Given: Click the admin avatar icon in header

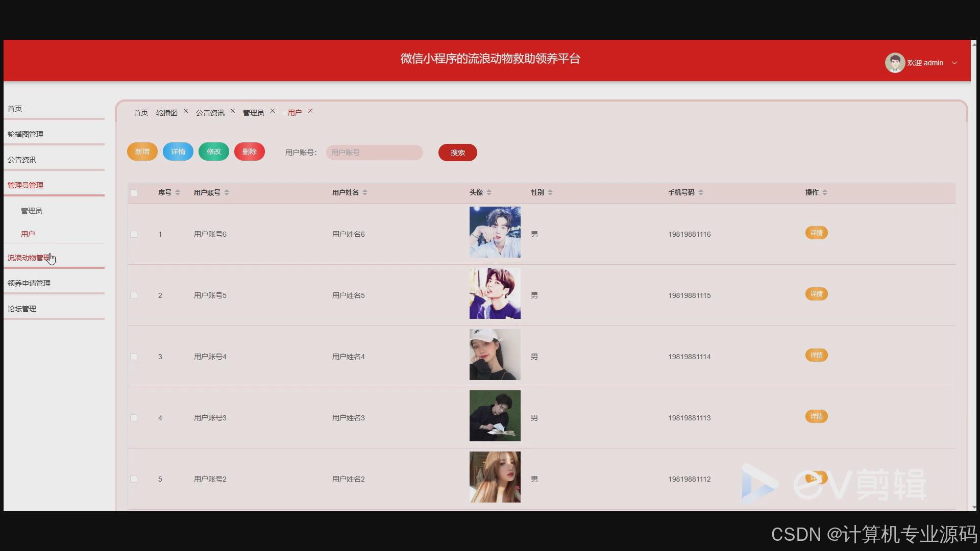Looking at the screenshot, I should click(x=895, y=62).
